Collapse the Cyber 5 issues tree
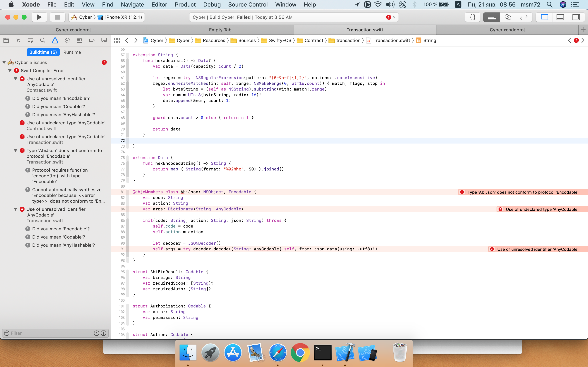 point(4,63)
